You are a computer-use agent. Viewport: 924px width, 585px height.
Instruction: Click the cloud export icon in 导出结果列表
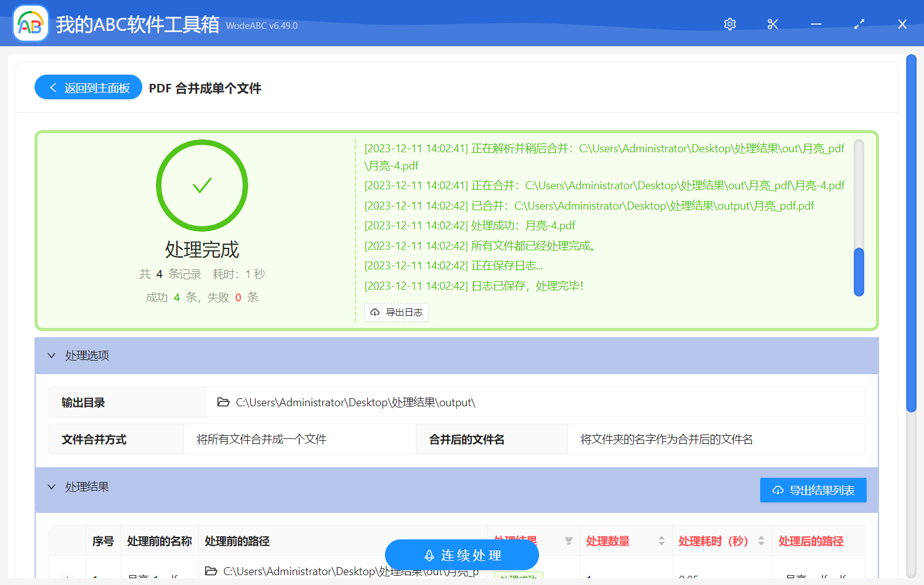(777, 490)
